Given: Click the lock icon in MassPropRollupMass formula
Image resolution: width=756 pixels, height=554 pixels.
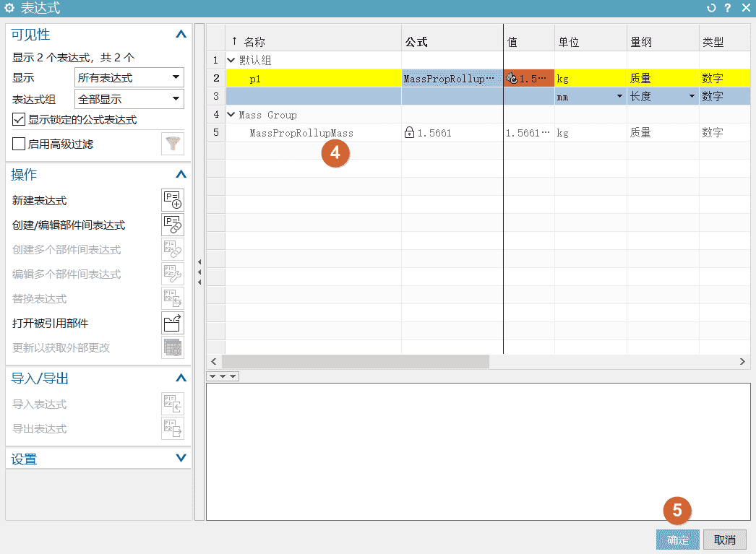Looking at the screenshot, I should pyautogui.click(x=409, y=132).
